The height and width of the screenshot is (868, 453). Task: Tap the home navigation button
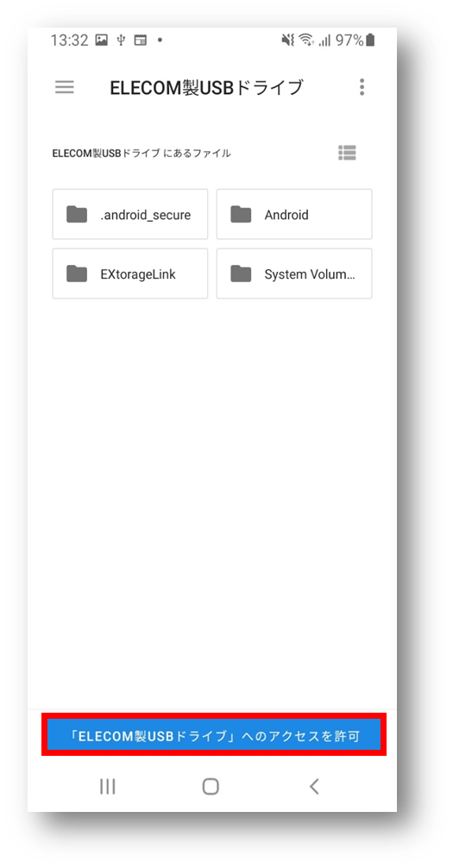211,786
